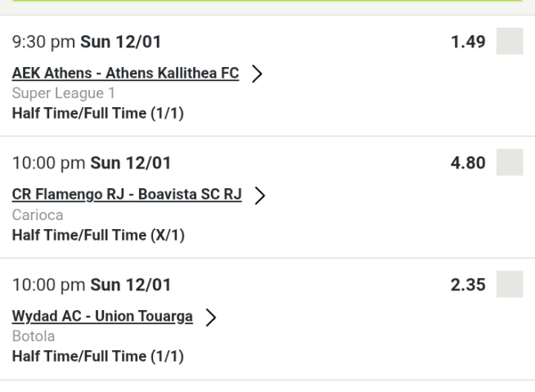Image resolution: width=535 pixels, height=392 pixels.
Task: Select the Botola league label
Action: (34, 336)
